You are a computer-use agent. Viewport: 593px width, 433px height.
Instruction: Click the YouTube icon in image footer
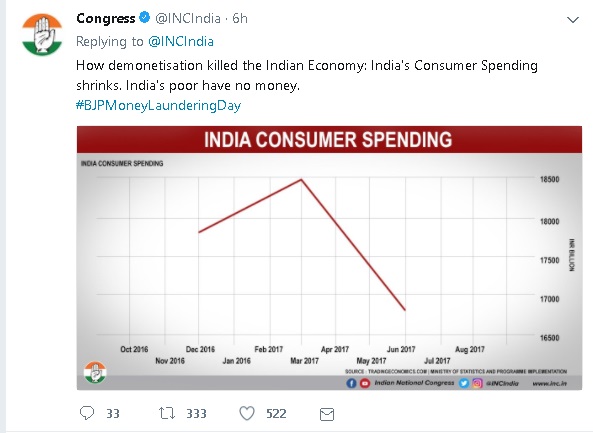[365, 383]
